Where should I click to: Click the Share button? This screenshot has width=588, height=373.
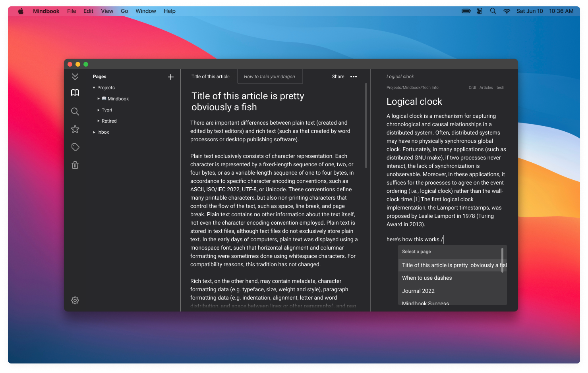[x=338, y=77]
